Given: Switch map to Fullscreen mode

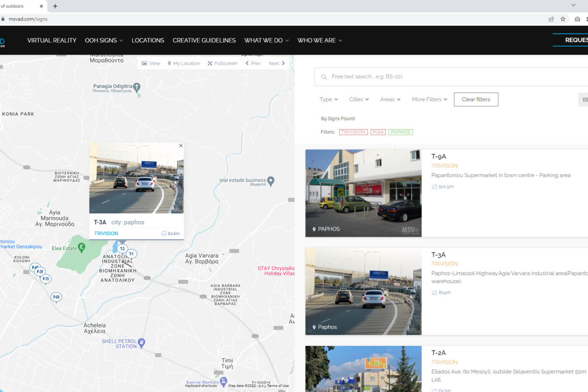Looking at the screenshot, I should point(222,63).
